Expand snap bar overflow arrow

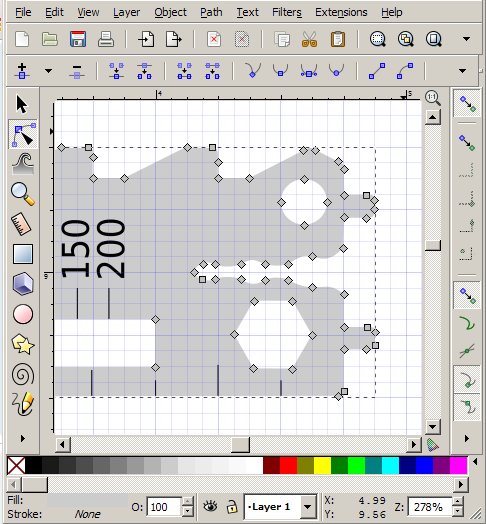tap(467, 438)
